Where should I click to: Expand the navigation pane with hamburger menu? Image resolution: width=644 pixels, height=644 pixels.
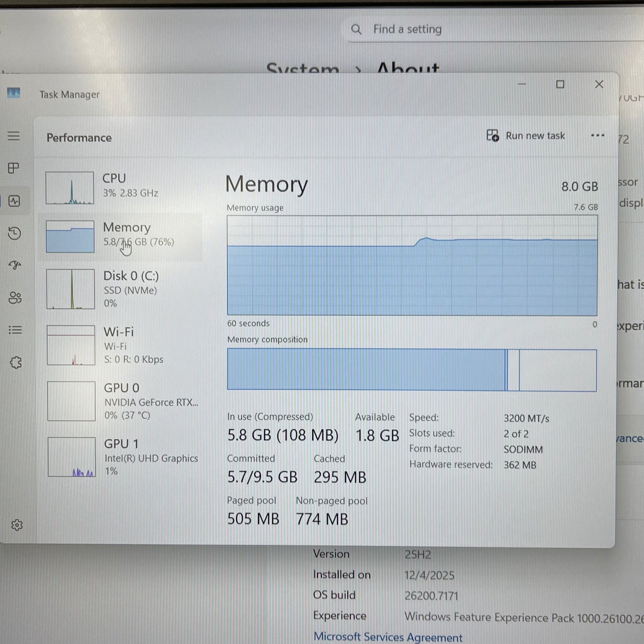(15, 136)
